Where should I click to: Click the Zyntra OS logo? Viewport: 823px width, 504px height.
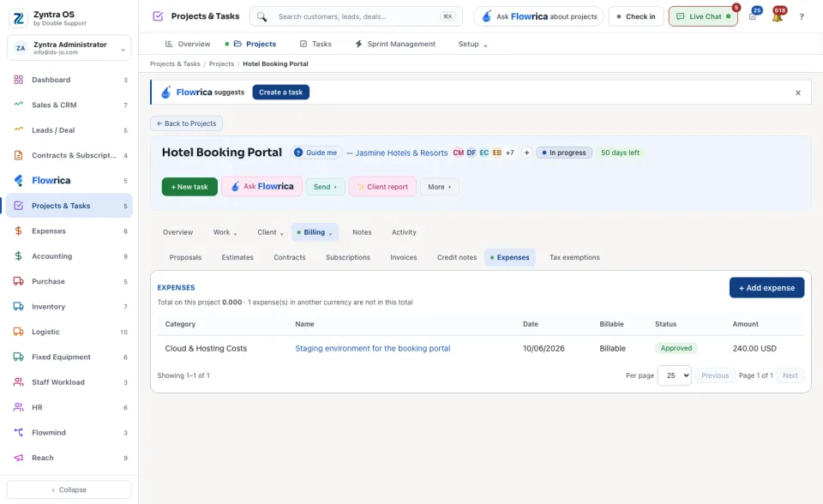tap(18, 18)
